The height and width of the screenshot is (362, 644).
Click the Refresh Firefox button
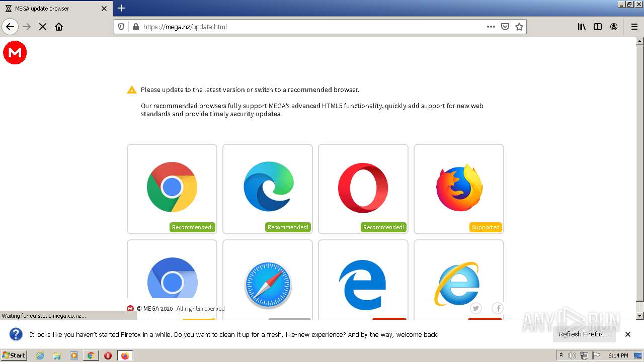point(584,334)
